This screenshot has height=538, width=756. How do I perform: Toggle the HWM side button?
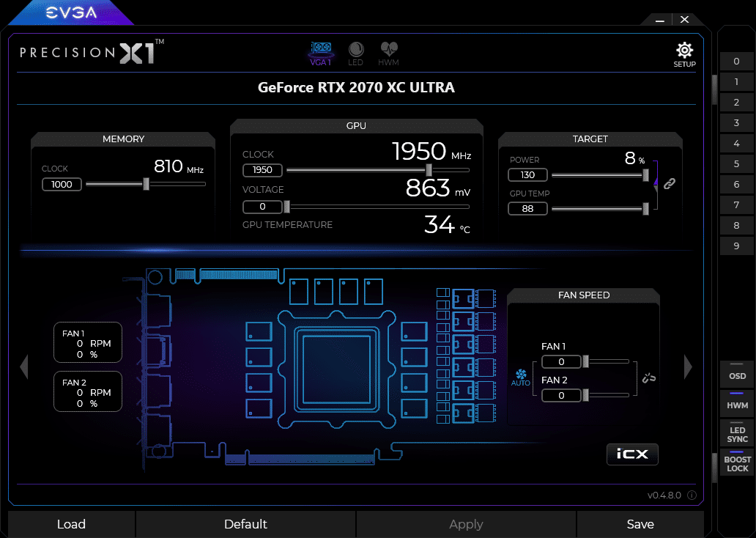click(737, 404)
